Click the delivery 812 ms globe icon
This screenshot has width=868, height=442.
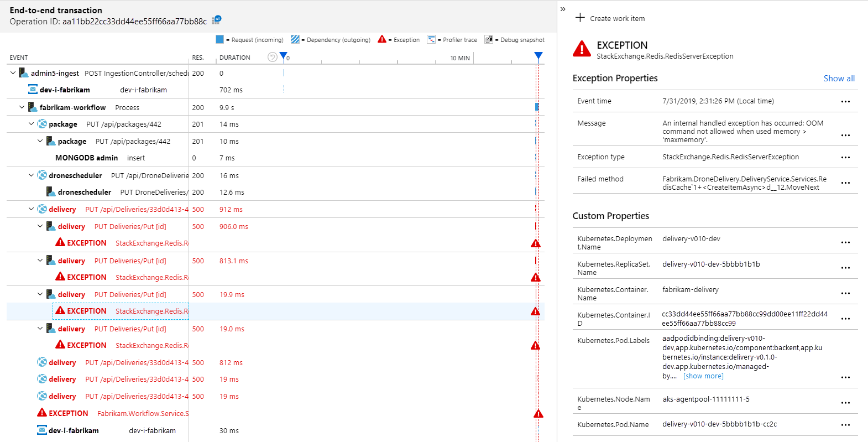(42, 362)
